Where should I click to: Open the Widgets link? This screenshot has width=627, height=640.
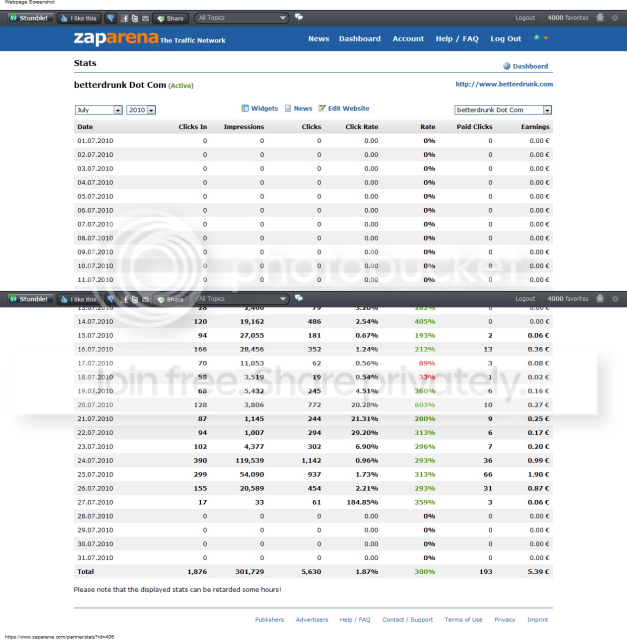(260, 108)
